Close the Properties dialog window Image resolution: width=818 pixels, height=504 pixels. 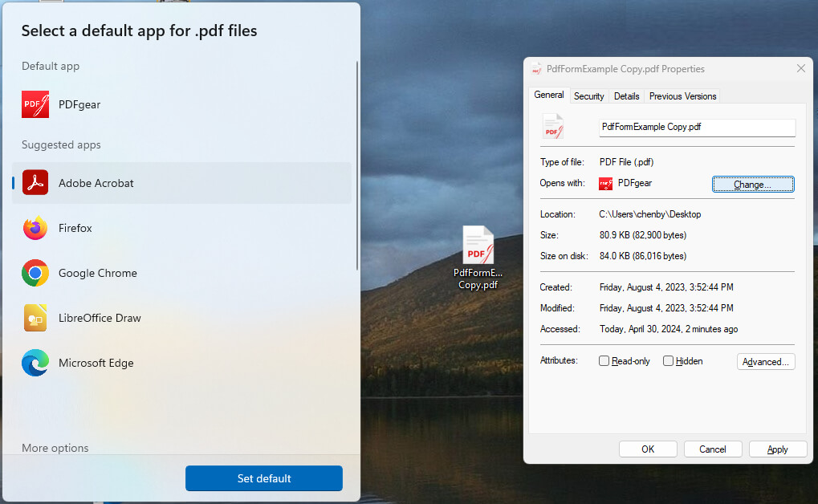[800, 69]
